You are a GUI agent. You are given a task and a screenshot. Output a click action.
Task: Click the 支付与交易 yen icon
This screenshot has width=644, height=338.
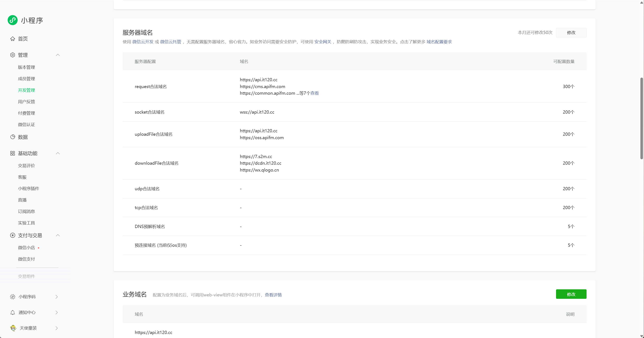[x=12, y=235]
